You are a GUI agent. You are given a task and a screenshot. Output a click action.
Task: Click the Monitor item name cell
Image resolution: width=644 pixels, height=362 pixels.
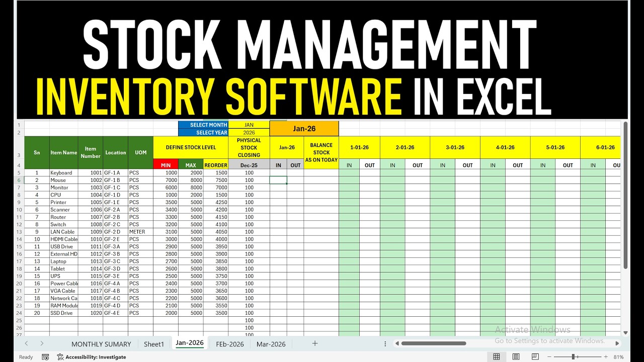[x=64, y=187]
